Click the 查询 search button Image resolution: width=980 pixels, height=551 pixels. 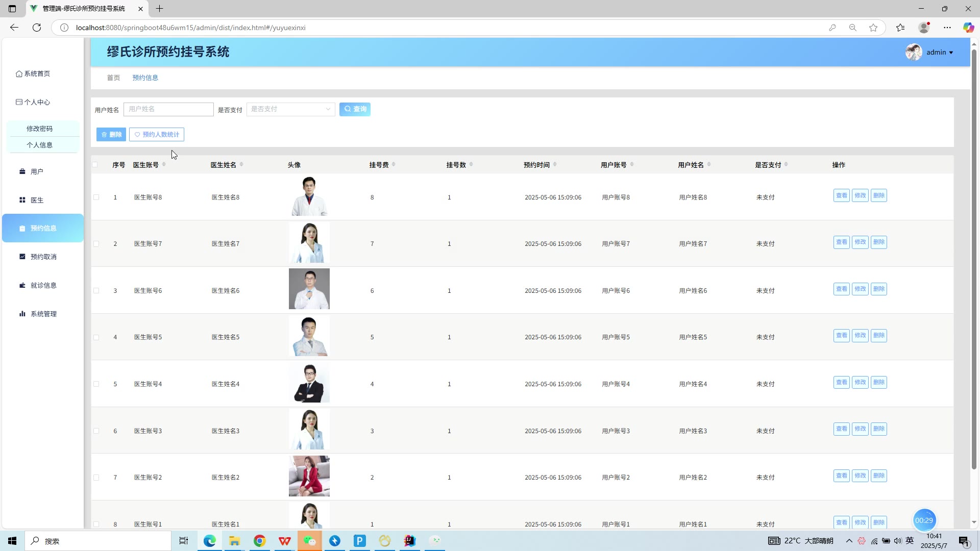(355, 109)
